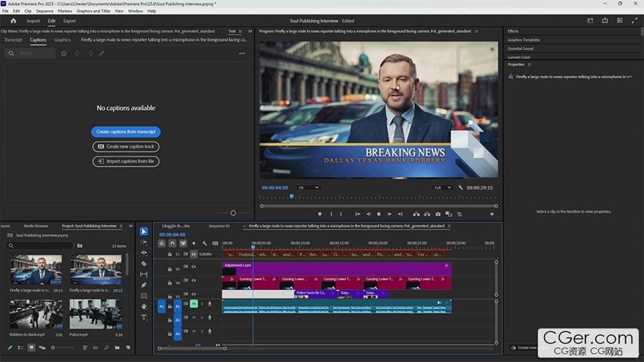Click the Home icon
This screenshot has width=644, height=362.
click(13, 20)
